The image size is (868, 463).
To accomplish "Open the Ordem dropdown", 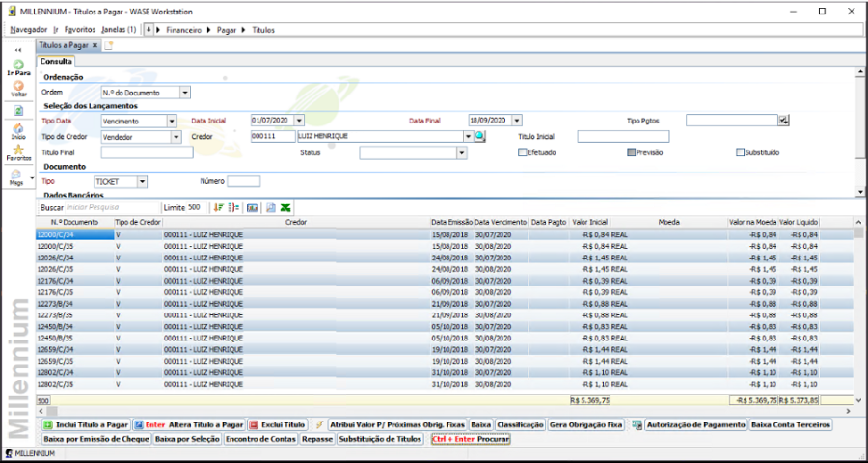I will pos(185,93).
